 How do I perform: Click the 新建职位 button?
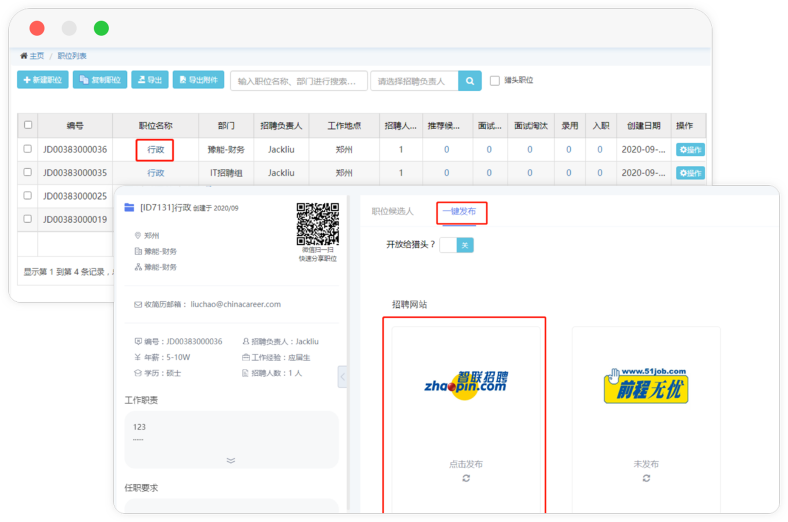pyautogui.click(x=43, y=80)
